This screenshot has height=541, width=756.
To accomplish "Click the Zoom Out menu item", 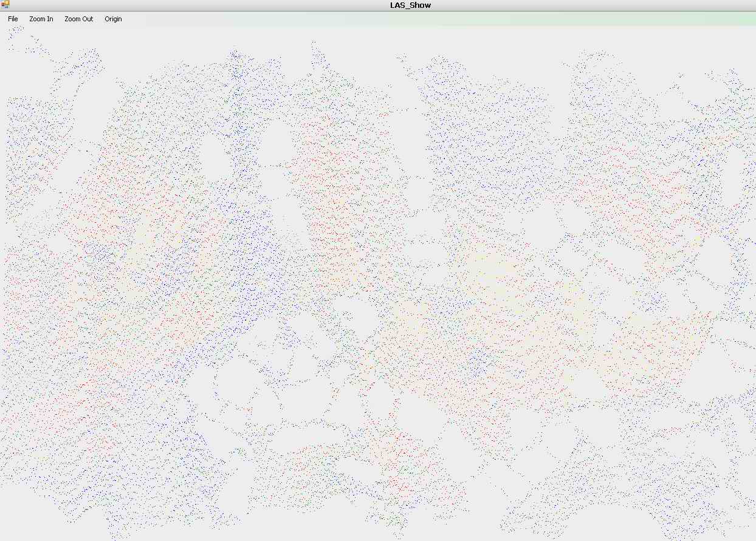I will coord(79,19).
